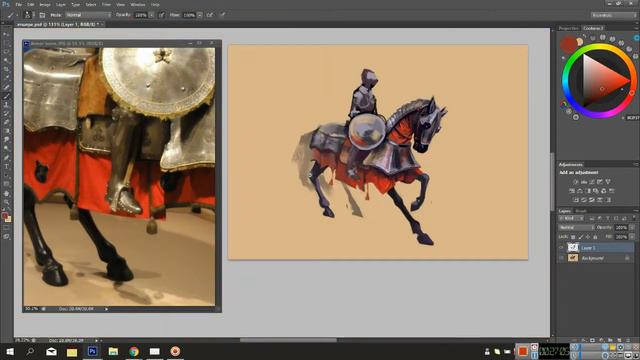The height and width of the screenshot is (360, 640).
Task: Click the foreground color swatch
Action: 4,216
